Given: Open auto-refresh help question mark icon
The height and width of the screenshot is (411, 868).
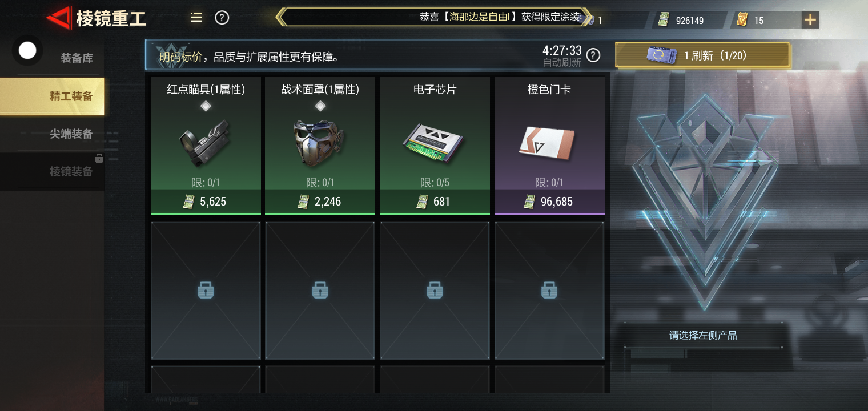Looking at the screenshot, I should point(593,55).
